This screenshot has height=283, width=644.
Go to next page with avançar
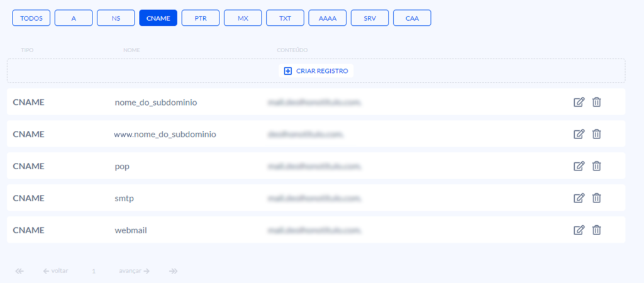tap(133, 271)
